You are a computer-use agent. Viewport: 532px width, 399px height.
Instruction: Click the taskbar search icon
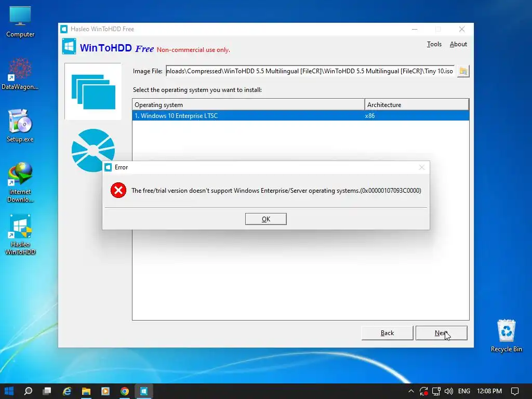point(28,391)
